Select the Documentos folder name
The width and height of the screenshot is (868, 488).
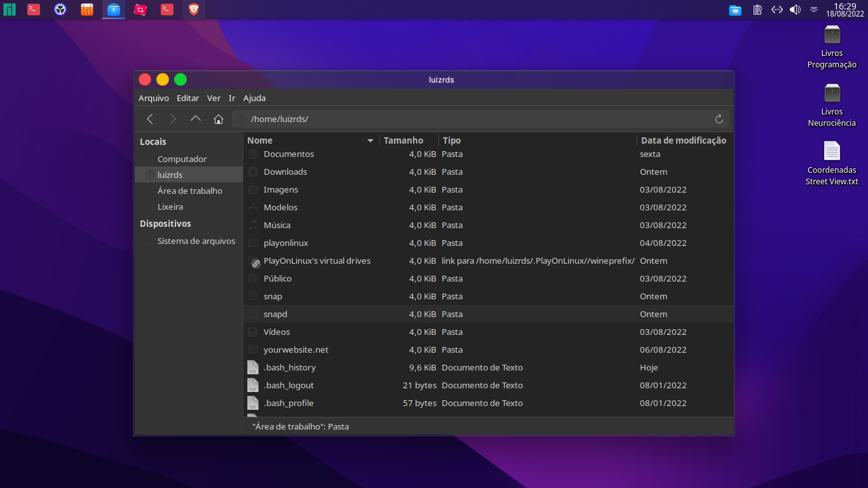click(288, 154)
